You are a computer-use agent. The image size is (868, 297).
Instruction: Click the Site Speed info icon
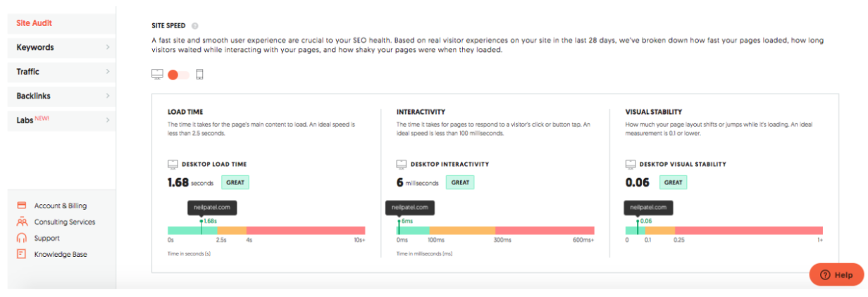pyautogui.click(x=194, y=26)
